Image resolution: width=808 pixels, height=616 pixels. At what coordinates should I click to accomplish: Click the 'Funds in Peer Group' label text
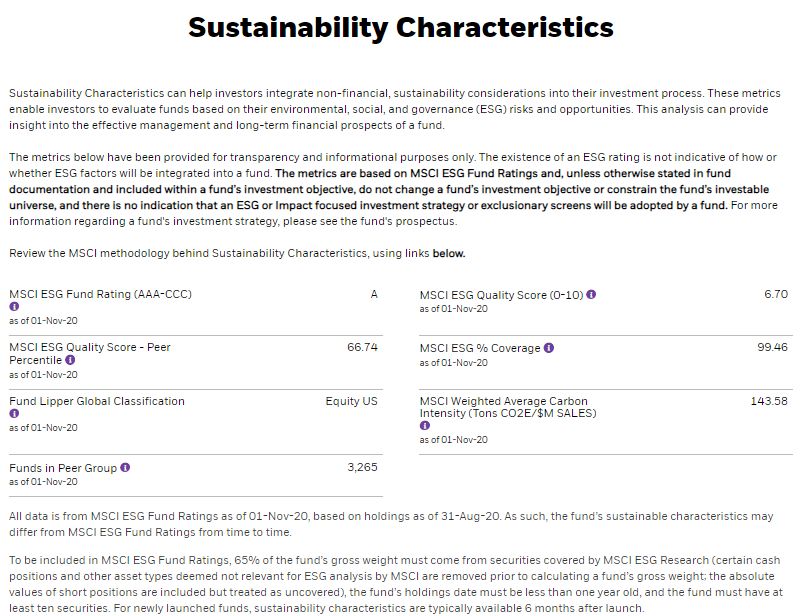63,468
